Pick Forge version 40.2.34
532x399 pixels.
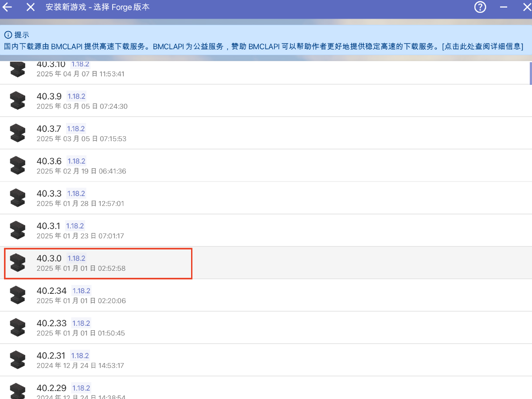(51, 291)
